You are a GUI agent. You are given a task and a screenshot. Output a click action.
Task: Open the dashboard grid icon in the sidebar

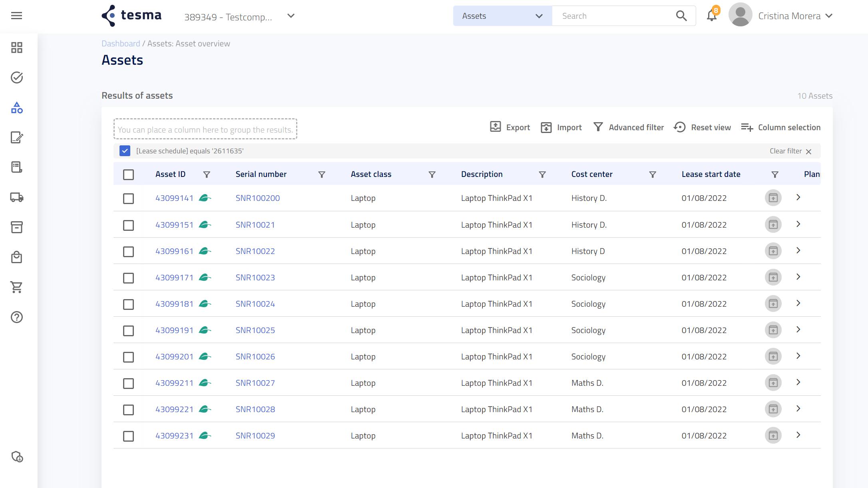pos(16,48)
